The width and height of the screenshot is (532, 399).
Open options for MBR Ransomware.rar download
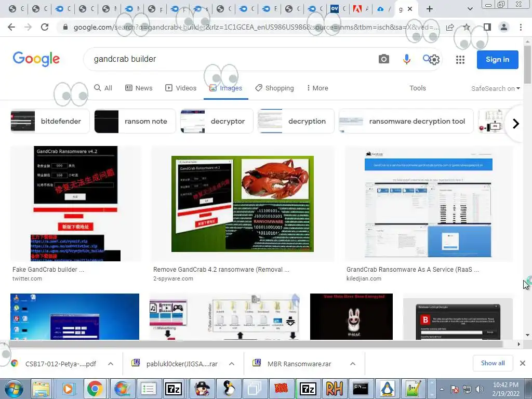click(x=353, y=364)
